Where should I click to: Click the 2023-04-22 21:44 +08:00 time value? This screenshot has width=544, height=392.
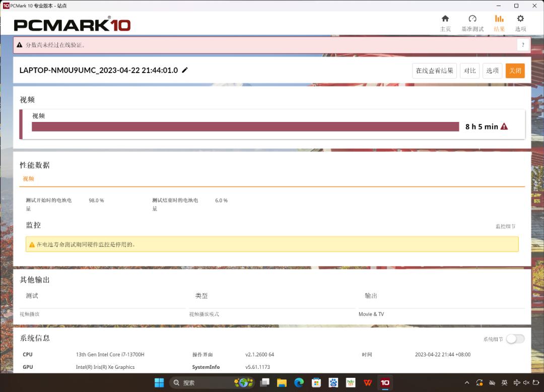pos(443,355)
